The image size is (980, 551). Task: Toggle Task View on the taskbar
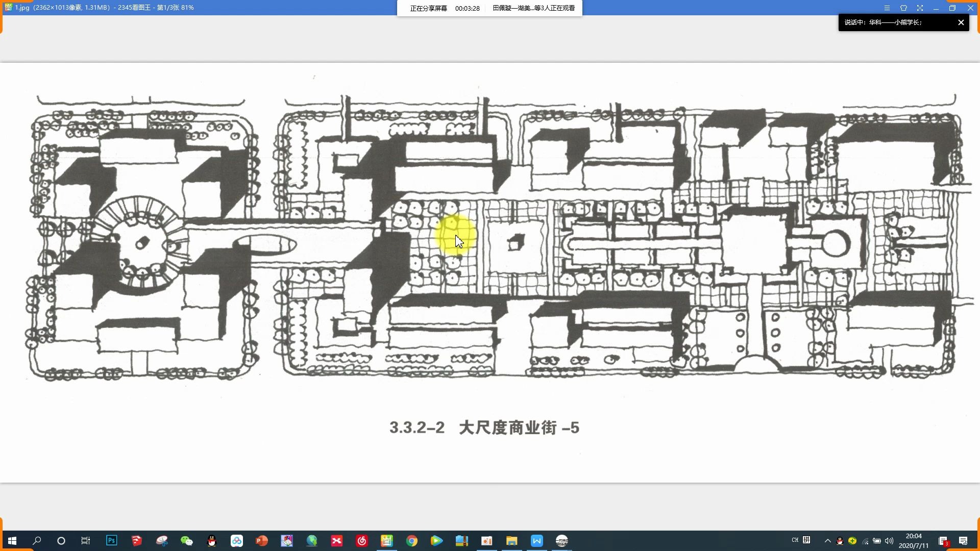[85, 540]
